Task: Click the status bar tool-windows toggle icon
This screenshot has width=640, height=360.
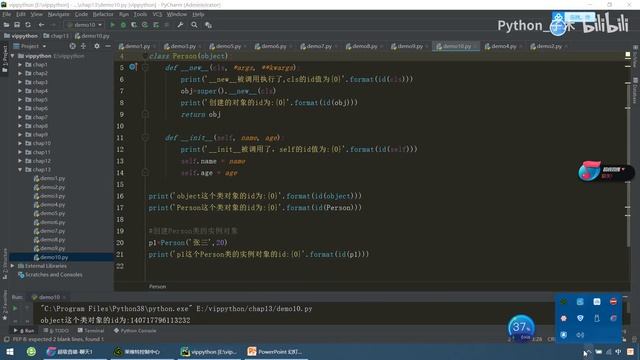Action: (6, 339)
